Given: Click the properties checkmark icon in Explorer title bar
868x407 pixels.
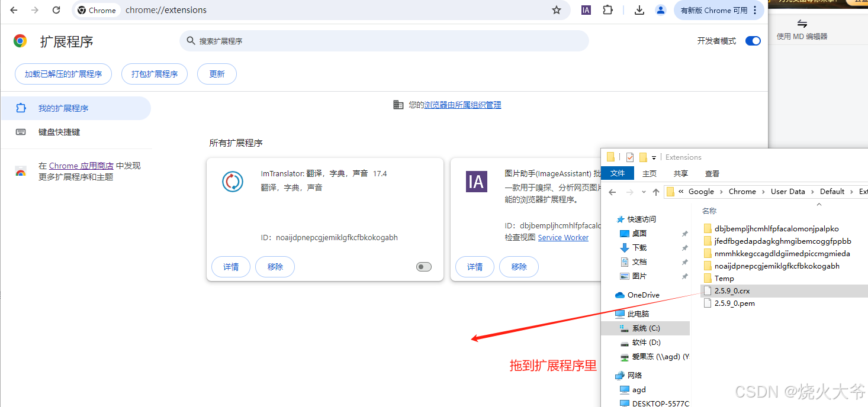Looking at the screenshot, I should [x=629, y=157].
